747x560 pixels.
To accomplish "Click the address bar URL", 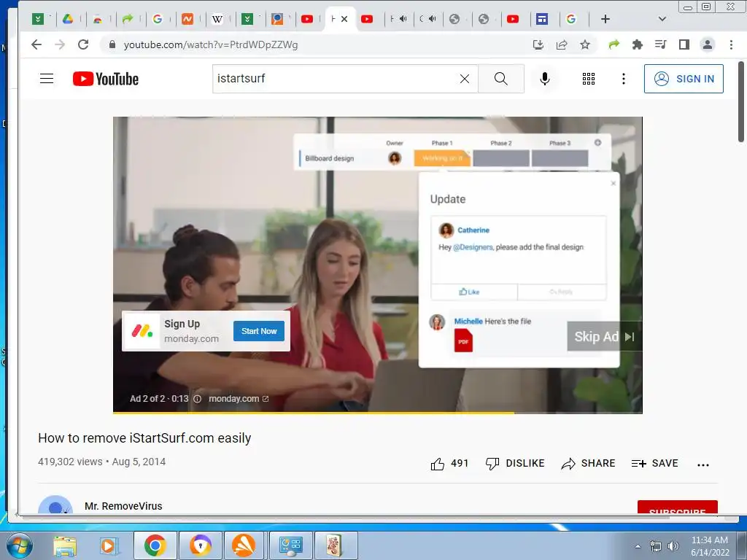I will coord(211,44).
